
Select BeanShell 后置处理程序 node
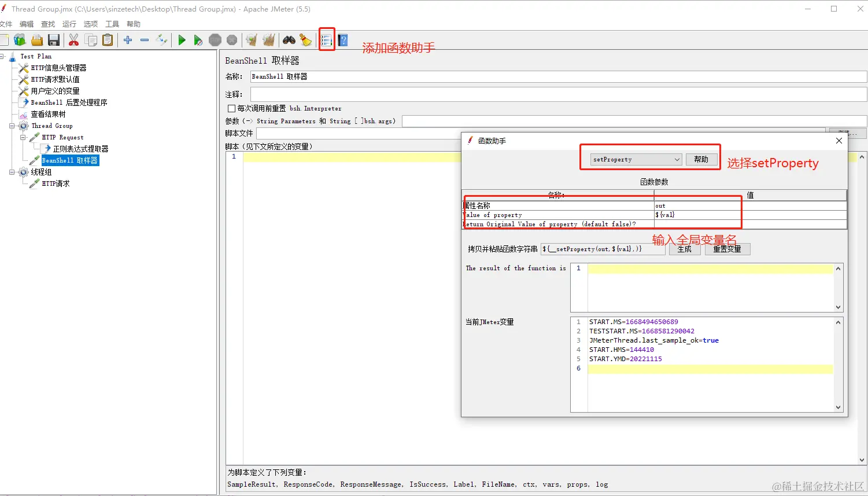pos(69,102)
